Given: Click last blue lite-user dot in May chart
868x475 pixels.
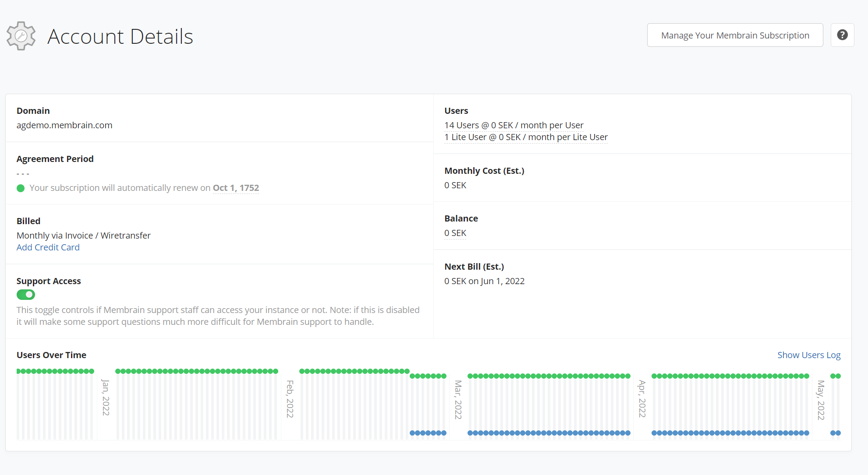Looking at the screenshot, I should [x=838, y=433].
